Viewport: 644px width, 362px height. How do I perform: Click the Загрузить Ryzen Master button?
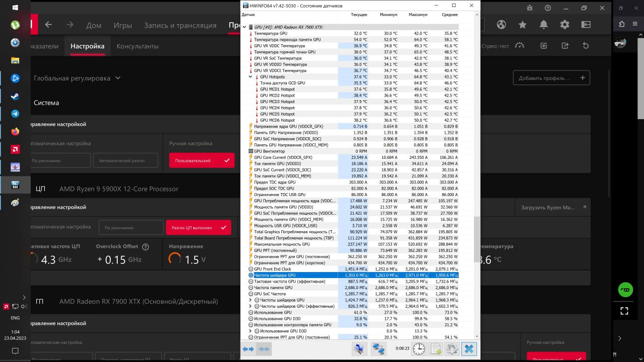pos(552,207)
